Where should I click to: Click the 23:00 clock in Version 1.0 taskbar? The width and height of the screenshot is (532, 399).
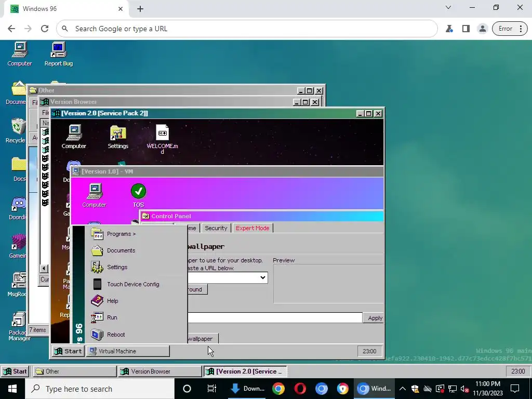pos(369,351)
